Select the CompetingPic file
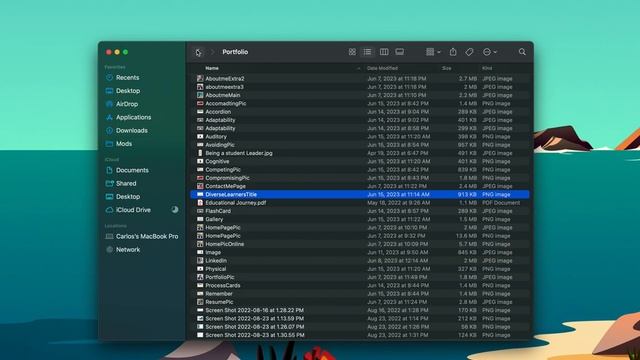Image resolution: width=640 pixels, height=360 pixels. (x=360, y=170)
